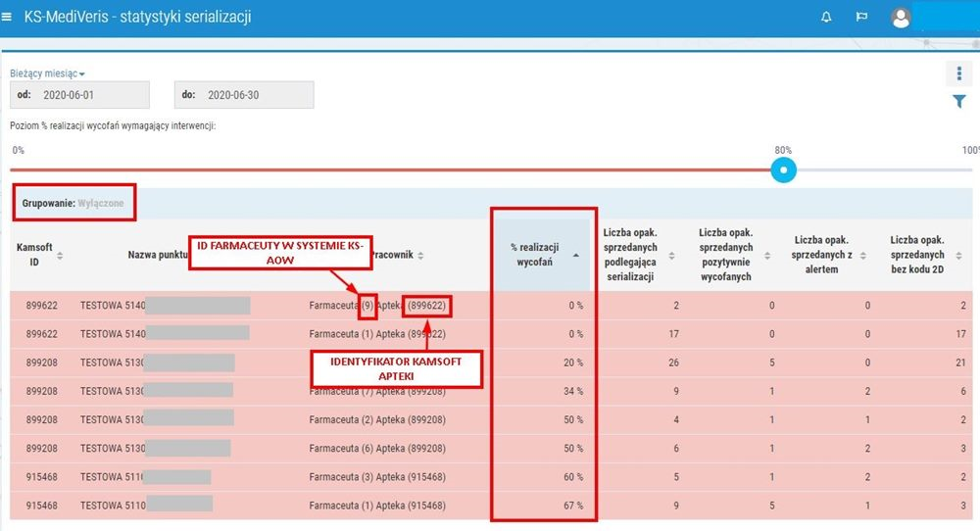
Task: Open the user profile avatar
Action: click(x=901, y=18)
